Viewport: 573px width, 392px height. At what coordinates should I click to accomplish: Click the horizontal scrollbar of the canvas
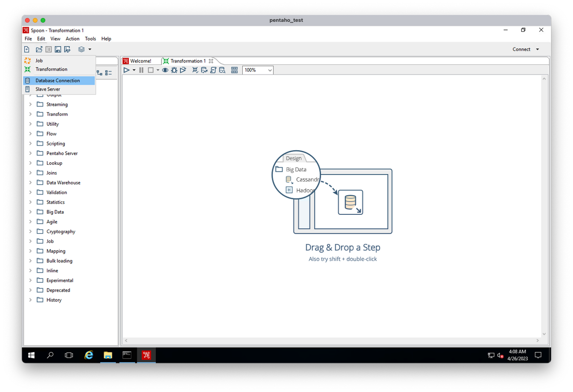[332, 341]
